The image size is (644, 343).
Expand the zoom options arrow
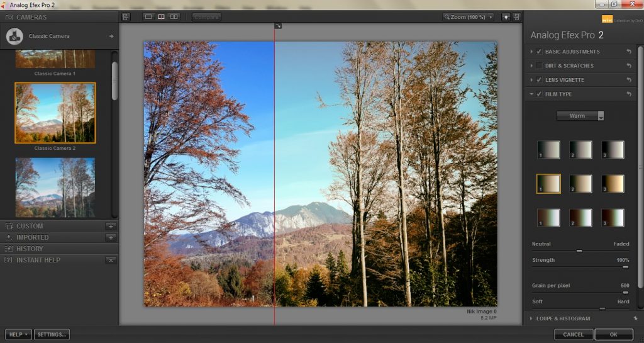[491, 17]
